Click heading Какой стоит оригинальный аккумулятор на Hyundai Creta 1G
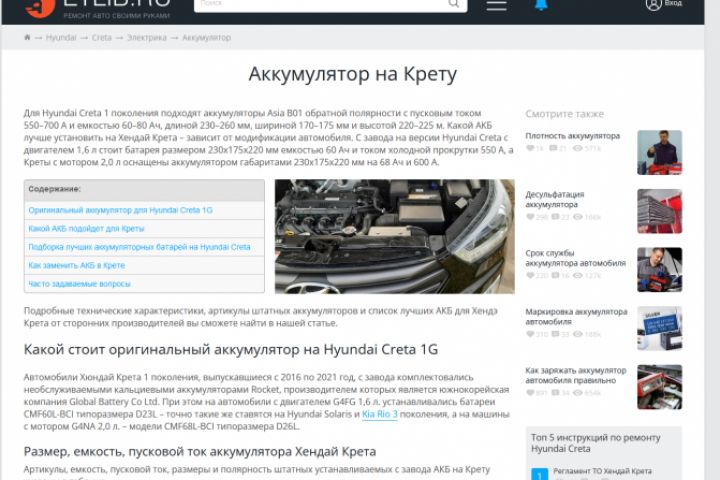The height and width of the screenshot is (480, 720). 231,350
